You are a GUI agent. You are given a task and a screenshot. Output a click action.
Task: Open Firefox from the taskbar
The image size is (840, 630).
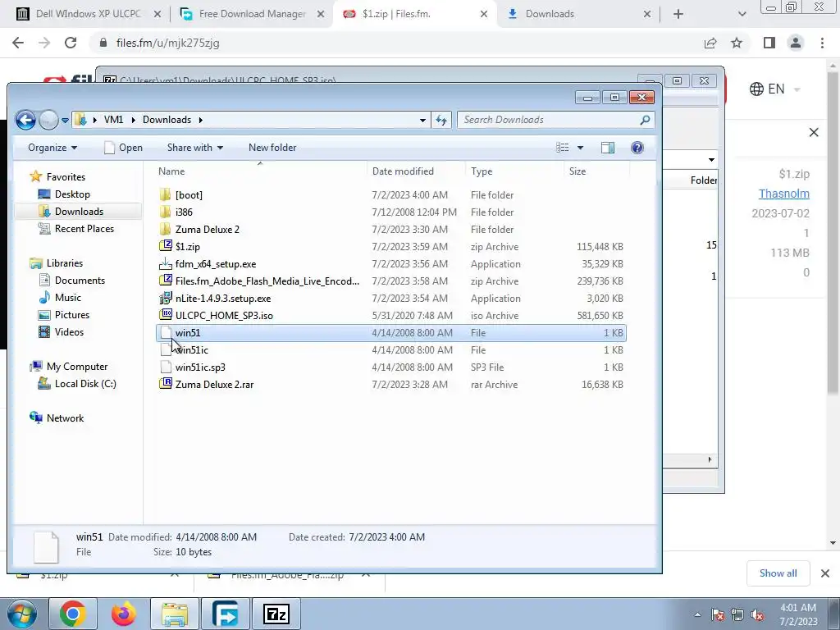124,614
